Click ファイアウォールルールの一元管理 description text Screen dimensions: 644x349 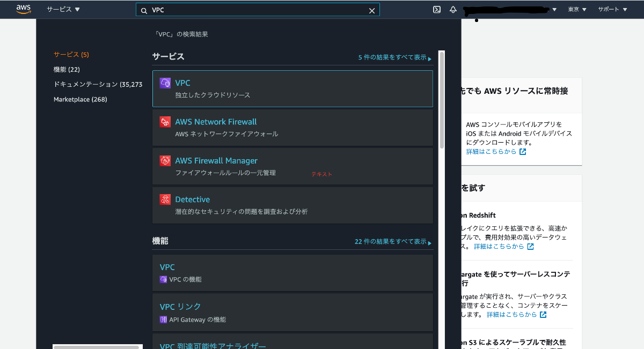pos(225,173)
